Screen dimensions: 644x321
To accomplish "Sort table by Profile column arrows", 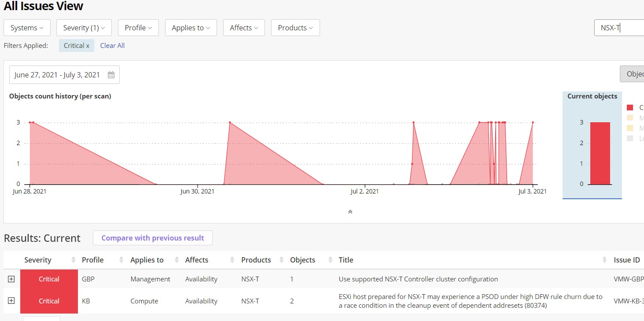I will [121, 260].
